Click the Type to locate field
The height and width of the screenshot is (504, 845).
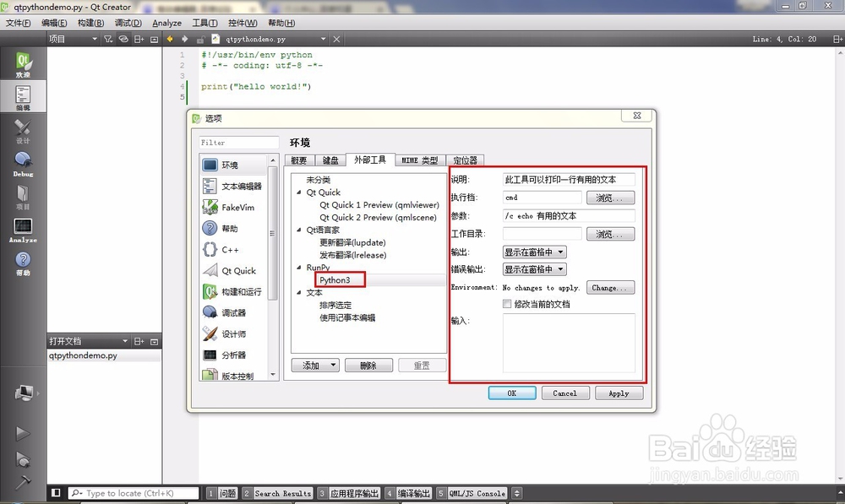coord(134,493)
